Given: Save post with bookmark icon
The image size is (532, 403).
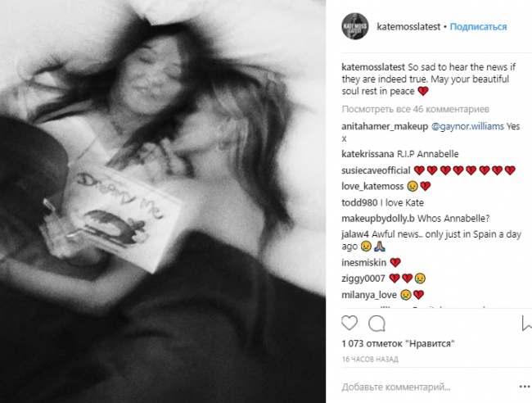Looking at the screenshot, I should (527, 324).
